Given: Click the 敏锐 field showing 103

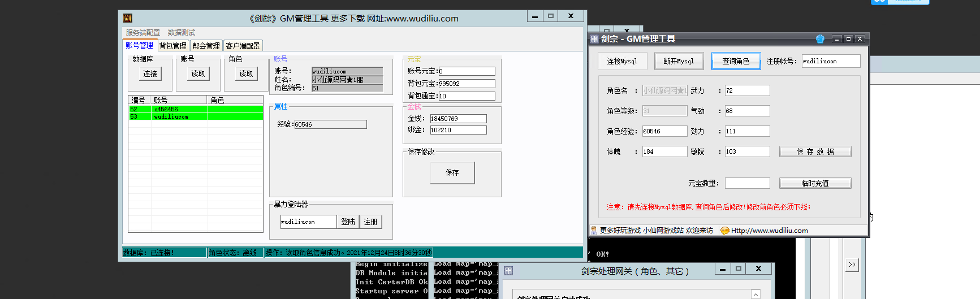Looking at the screenshot, I should (x=747, y=151).
